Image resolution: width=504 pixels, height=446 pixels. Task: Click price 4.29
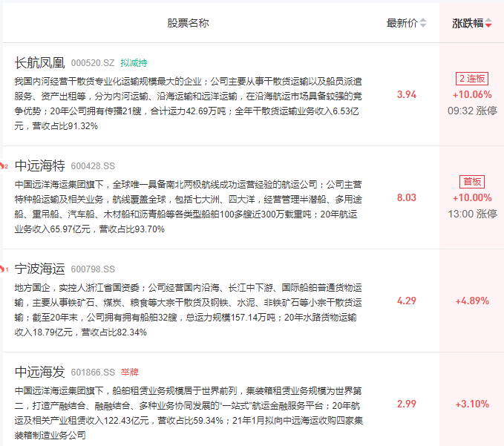(x=406, y=301)
